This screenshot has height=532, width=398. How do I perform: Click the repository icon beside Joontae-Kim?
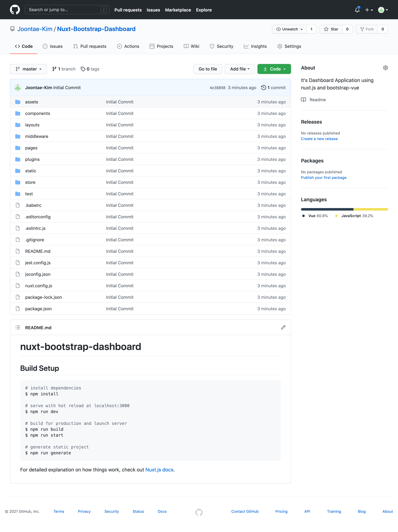pyautogui.click(x=13, y=29)
